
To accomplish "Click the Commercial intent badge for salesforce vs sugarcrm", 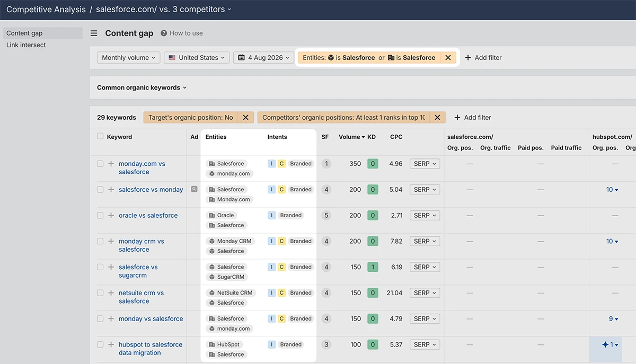I will [x=281, y=267].
